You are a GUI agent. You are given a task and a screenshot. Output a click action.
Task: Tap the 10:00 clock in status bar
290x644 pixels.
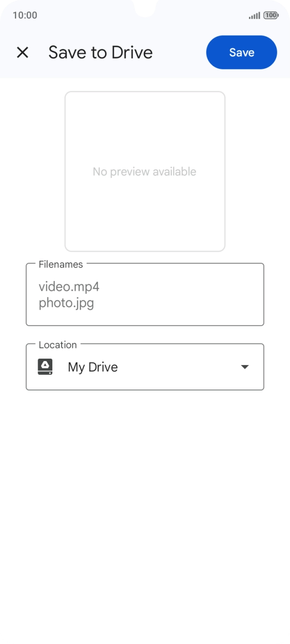click(25, 15)
